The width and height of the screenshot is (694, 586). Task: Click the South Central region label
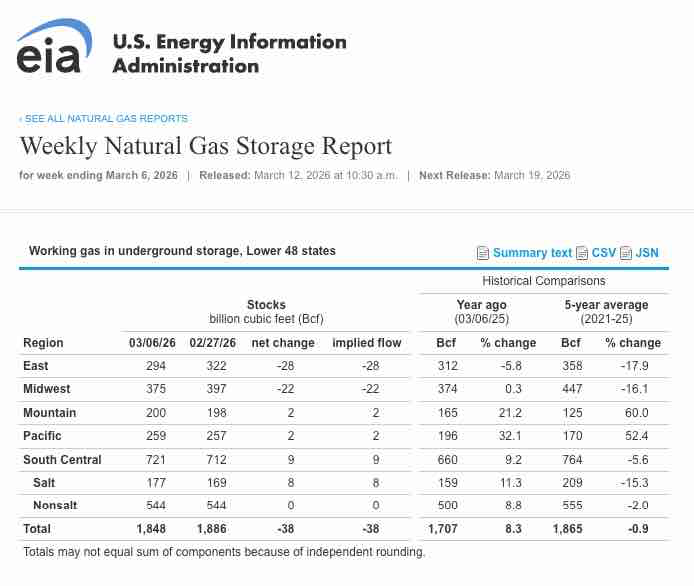coord(62,459)
